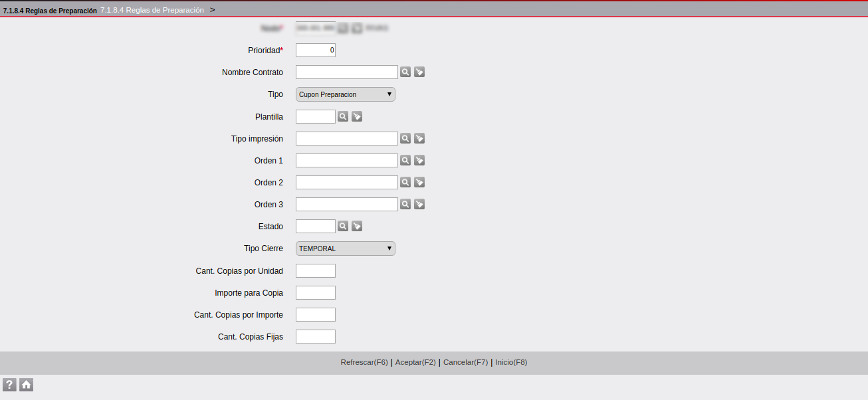Click the Reglas de Preparación breadcrumb link

tap(152, 10)
